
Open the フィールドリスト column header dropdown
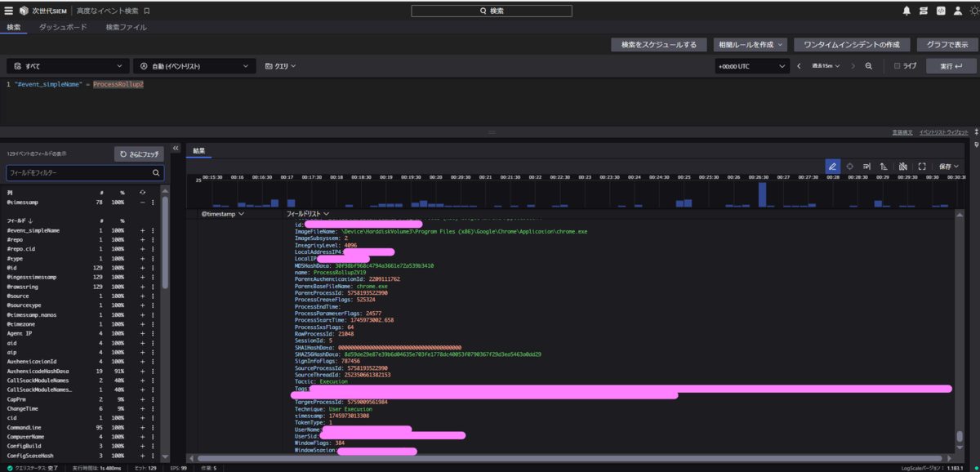pos(307,214)
